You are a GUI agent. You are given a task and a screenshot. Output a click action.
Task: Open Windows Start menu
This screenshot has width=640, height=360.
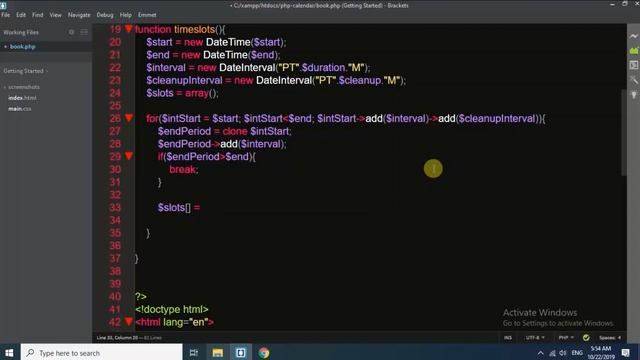click(9, 353)
